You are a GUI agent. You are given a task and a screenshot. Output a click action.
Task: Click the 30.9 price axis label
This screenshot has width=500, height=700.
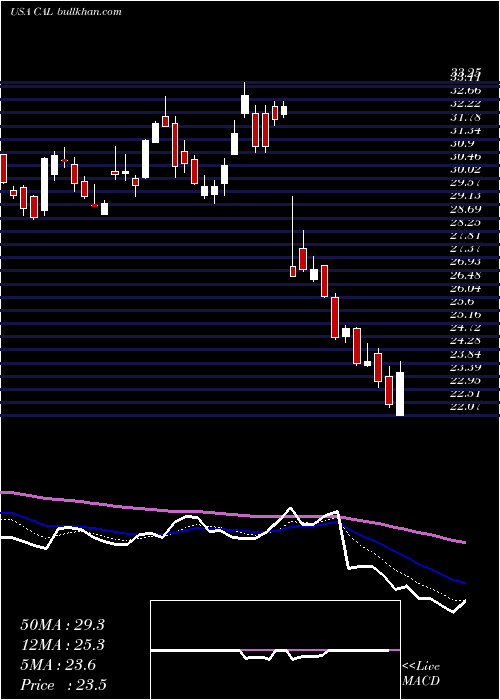point(462,143)
